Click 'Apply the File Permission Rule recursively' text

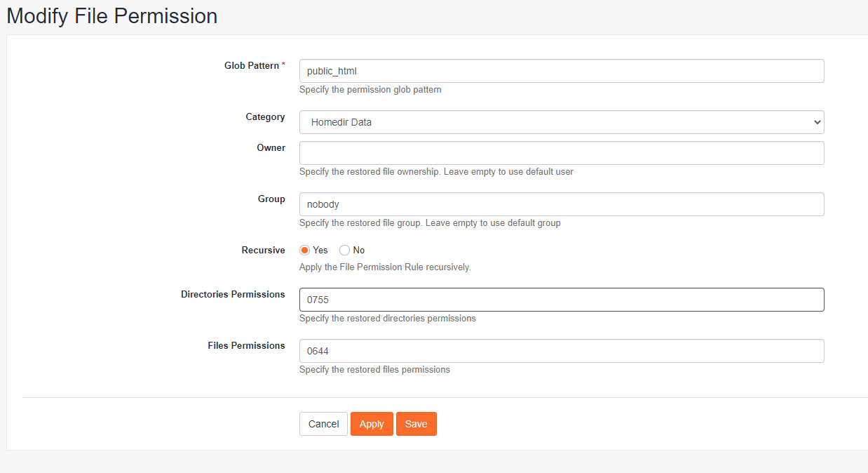(385, 267)
